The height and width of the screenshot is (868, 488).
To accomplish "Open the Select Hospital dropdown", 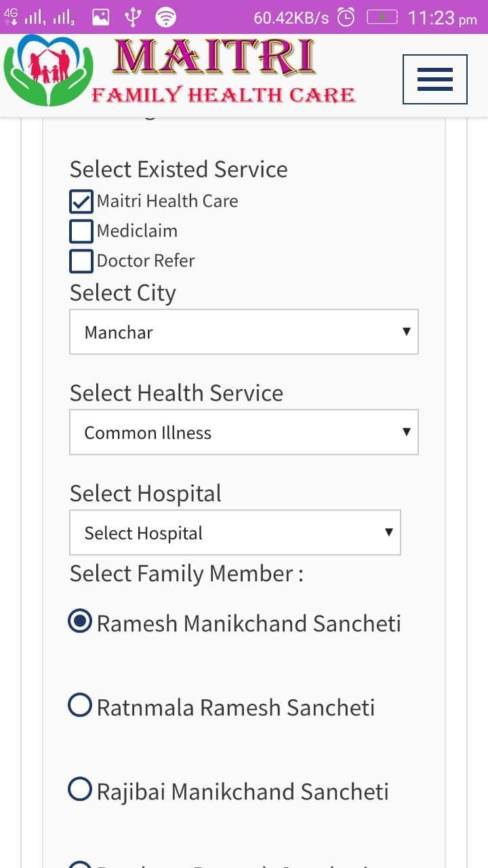I will (x=235, y=532).
